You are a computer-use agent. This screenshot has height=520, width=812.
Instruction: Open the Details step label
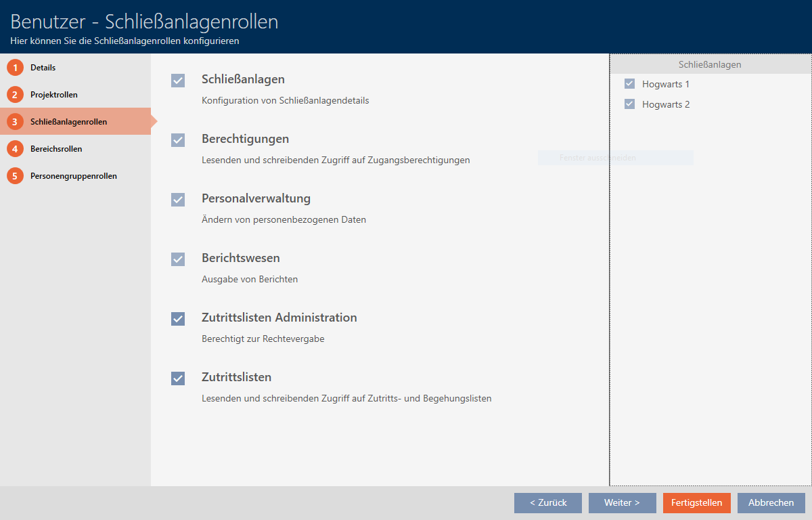coord(43,68)
